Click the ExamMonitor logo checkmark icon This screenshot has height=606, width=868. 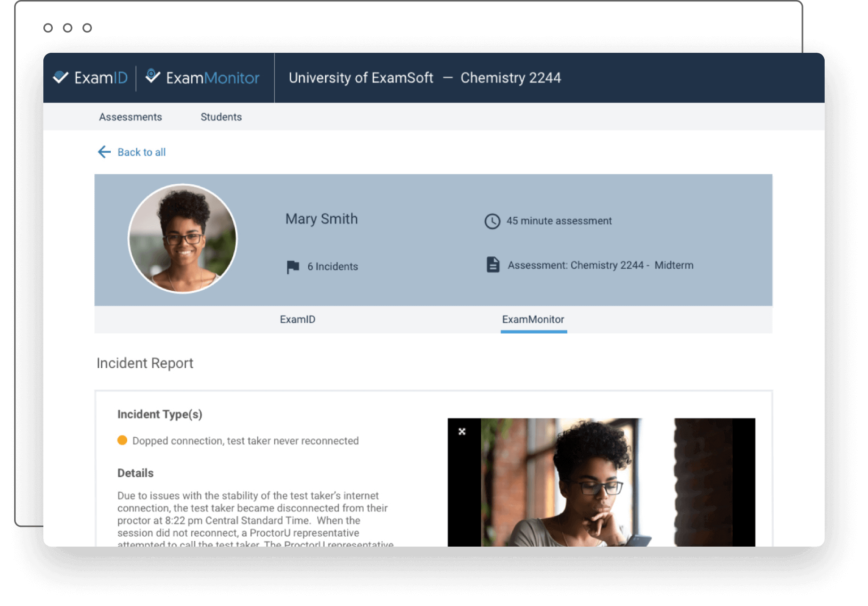pos(152,76)
